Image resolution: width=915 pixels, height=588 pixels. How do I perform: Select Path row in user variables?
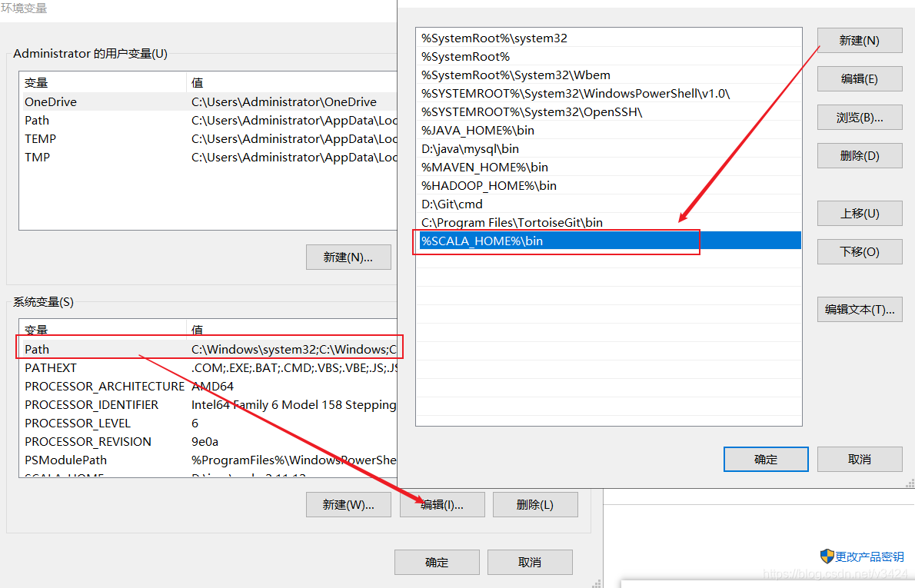209,120
